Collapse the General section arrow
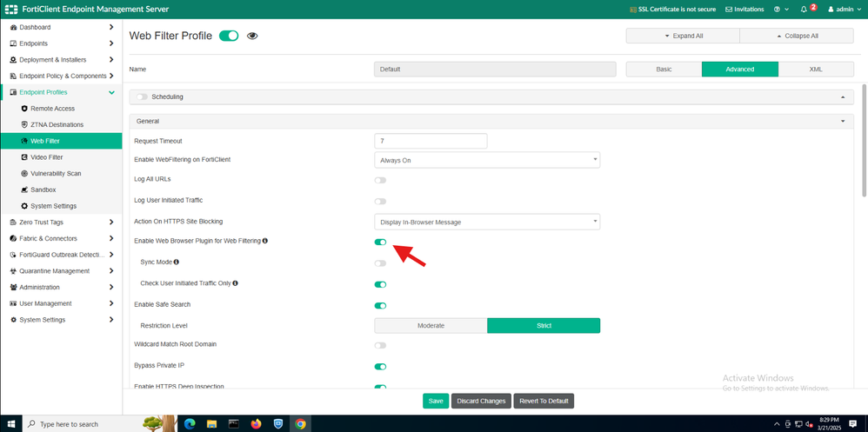The image size is (868, 432). click(843, 121)
